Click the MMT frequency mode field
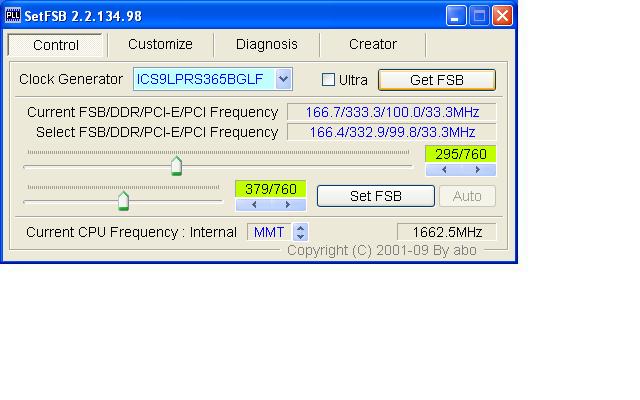Image resolution: width=640 pixels, height=400 pixels. tap(269, 232)
